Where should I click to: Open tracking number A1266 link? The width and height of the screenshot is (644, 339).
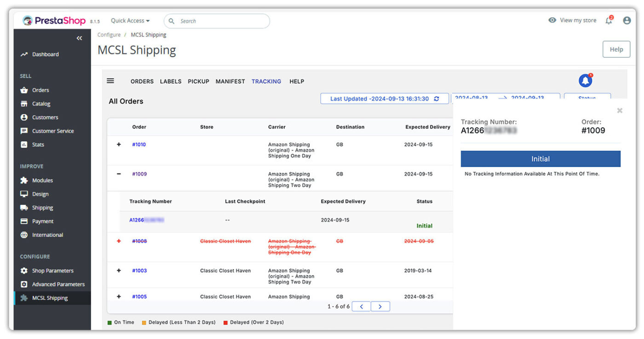click(x=147, y=220)
